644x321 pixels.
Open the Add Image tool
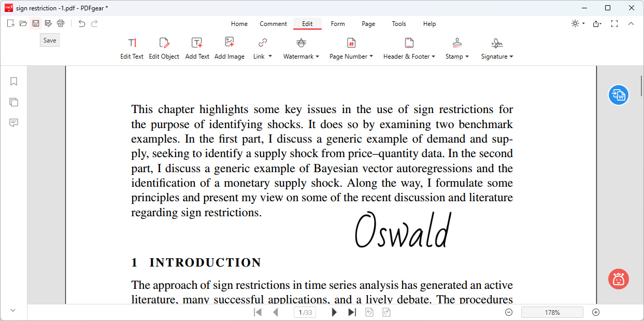pyautogui.click(x=230, y=47)
